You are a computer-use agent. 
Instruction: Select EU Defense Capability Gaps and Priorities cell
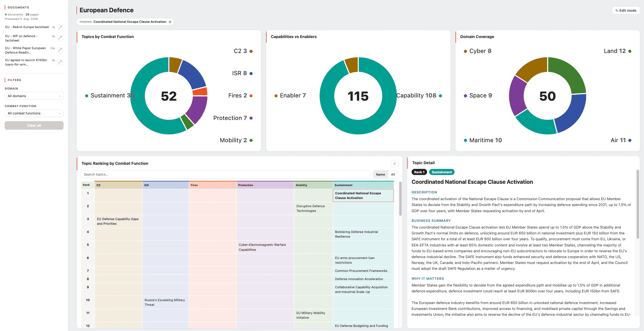click(x=119, y=222)
